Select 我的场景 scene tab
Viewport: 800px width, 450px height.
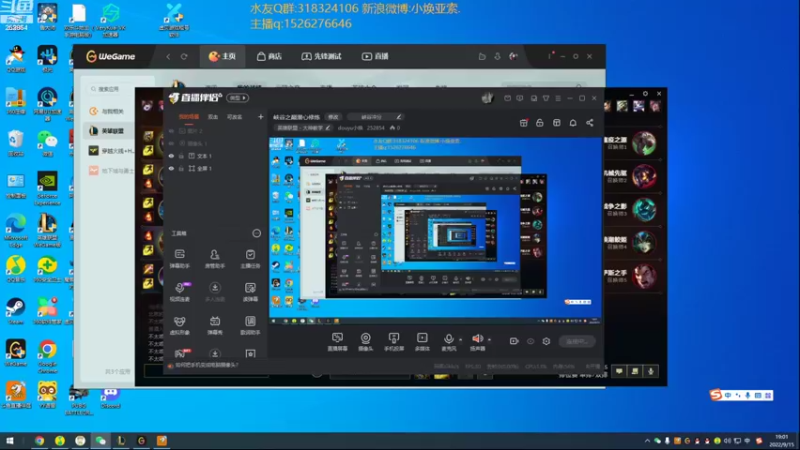(189, 117)
